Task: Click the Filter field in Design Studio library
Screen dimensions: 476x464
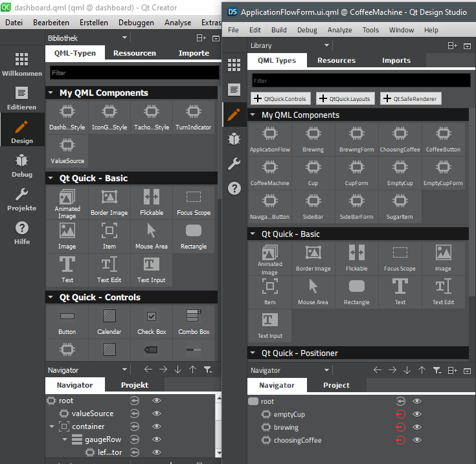Action: coord(360,81)
